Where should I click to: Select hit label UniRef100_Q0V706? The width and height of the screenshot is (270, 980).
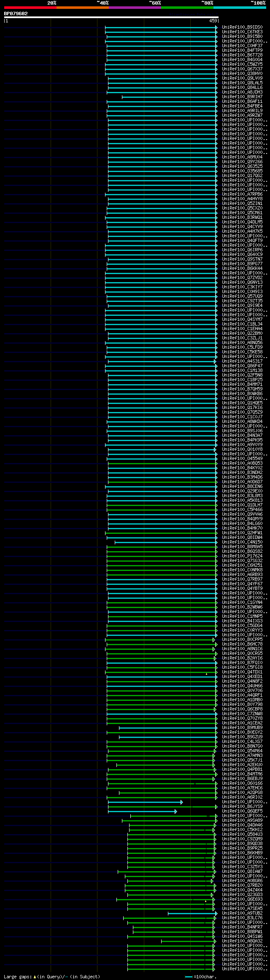pyautogui.click(x=242, y=691)
